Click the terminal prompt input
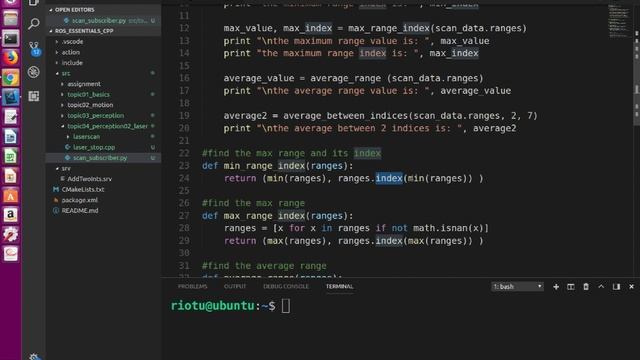640x360 pixels. pyautogui.click(x=286, y=306)
